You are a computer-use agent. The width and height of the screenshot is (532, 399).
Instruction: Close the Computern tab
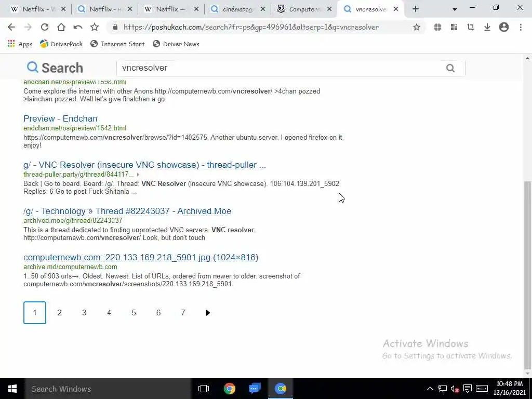[x=329, y=9]
